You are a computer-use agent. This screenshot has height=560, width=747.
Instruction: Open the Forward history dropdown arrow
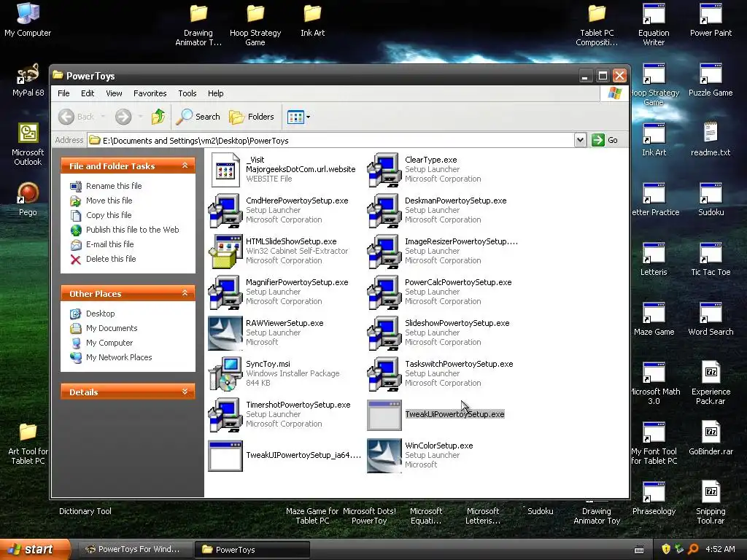[140, 117]
